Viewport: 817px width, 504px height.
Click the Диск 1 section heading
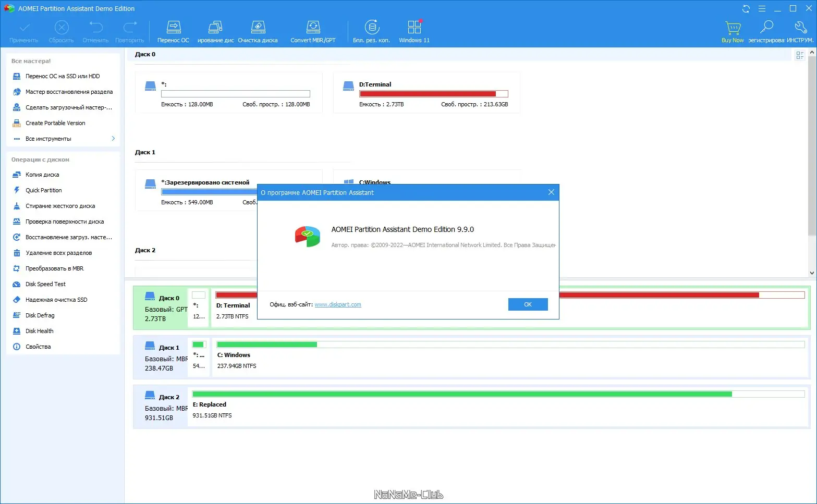coord(145,152)
